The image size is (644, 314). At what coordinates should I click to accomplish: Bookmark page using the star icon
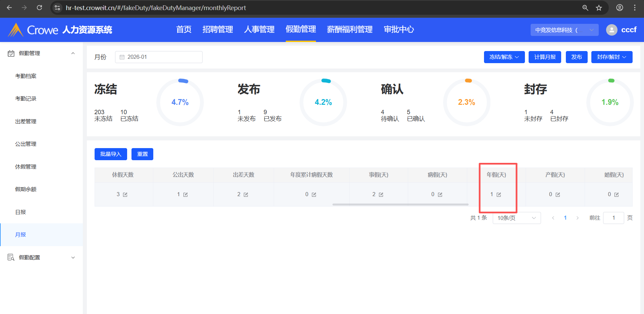(599, 8)
